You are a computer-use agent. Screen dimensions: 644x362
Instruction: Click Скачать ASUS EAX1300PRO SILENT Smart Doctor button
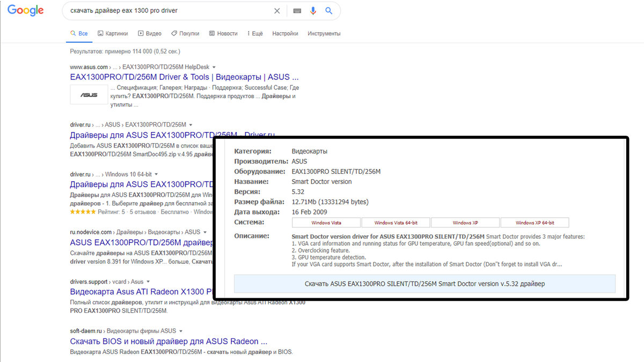425,284
